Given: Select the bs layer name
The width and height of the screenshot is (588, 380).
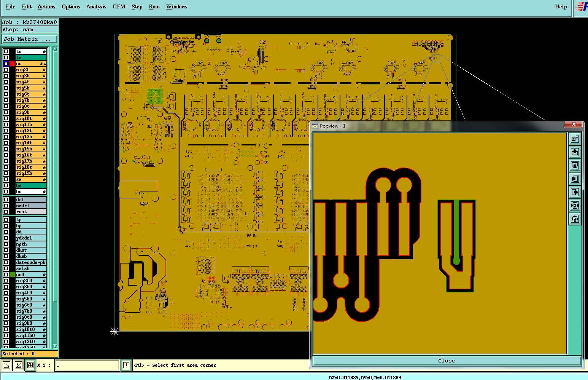Looking at the screenshot, I should click(x=31, y=185).
